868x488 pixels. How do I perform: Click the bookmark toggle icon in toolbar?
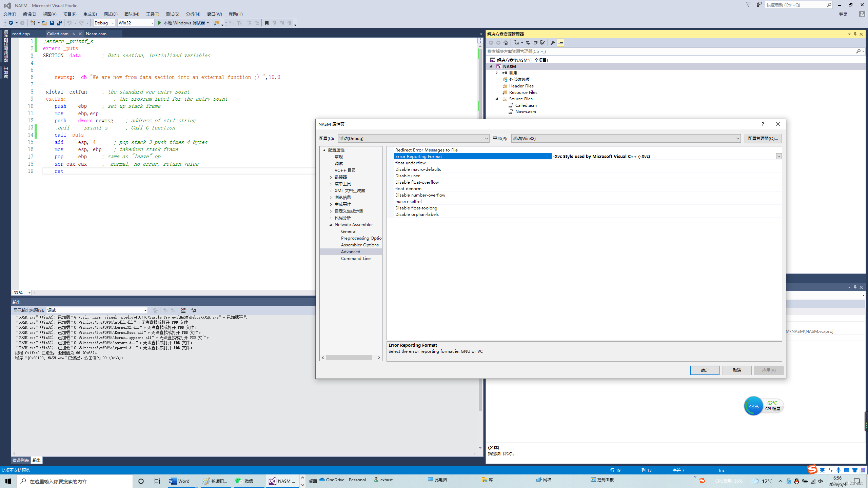click(267, 23)
